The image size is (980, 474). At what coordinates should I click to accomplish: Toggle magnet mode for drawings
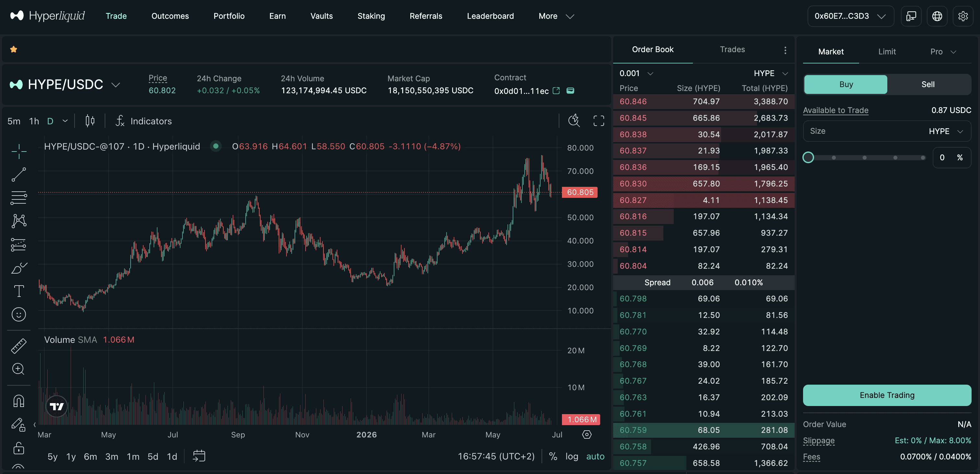[19, 401]
